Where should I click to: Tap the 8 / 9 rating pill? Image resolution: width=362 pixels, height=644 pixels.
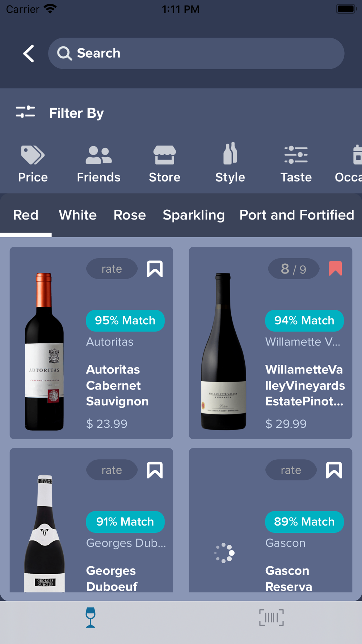coord(293,269)
